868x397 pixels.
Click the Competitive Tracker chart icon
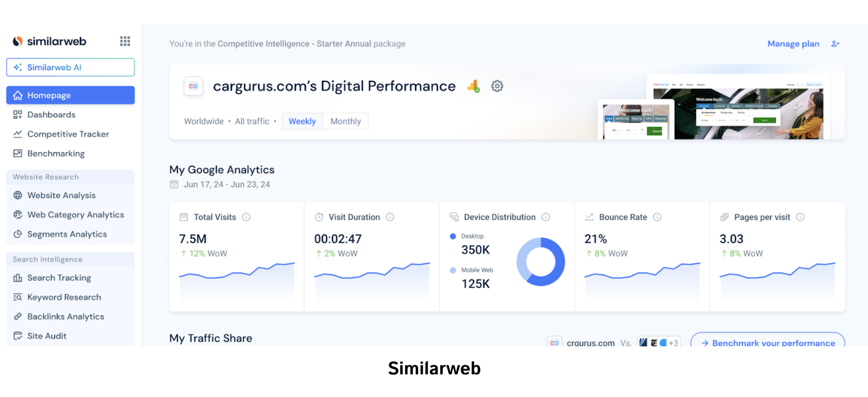point(18,134)
